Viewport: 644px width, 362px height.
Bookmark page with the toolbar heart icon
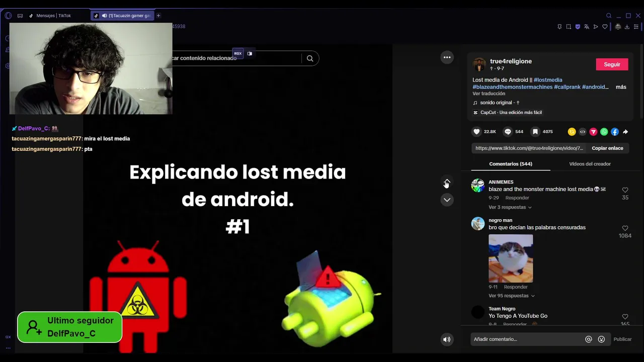pos(605,27)
